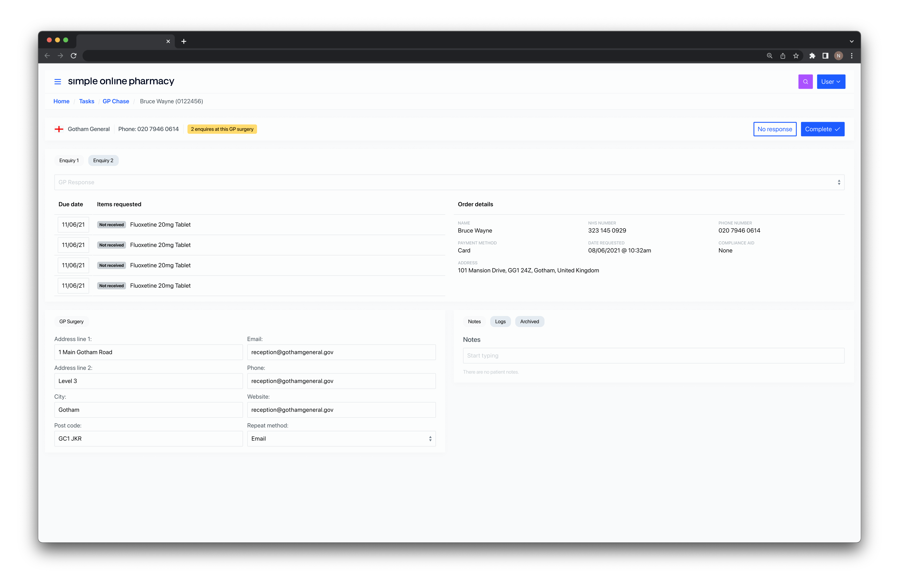Open the Complete button dropdown
This screenshot has height=588, width=899.
tap(822, 129)
